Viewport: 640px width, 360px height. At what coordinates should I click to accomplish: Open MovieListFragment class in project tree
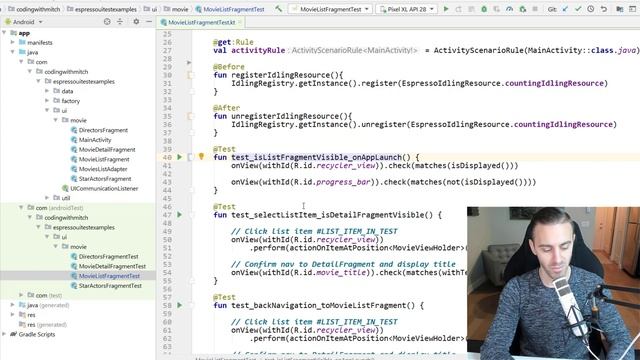coord(104,159)
